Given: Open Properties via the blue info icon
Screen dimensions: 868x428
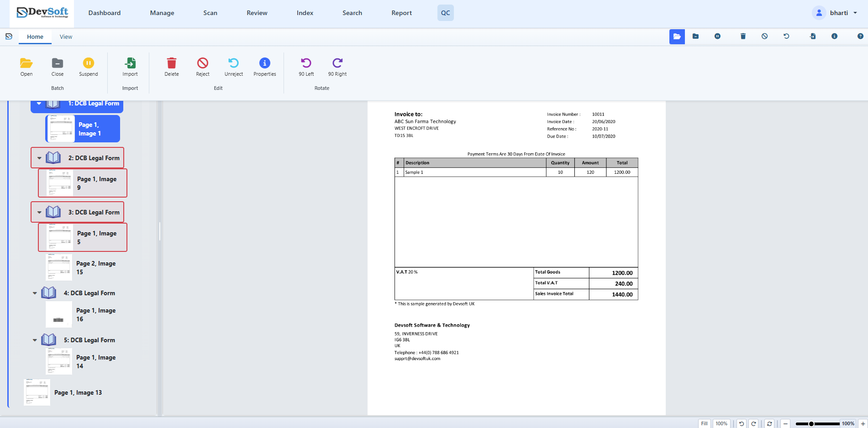Looking at the screenshot, I should coord(265,63).
